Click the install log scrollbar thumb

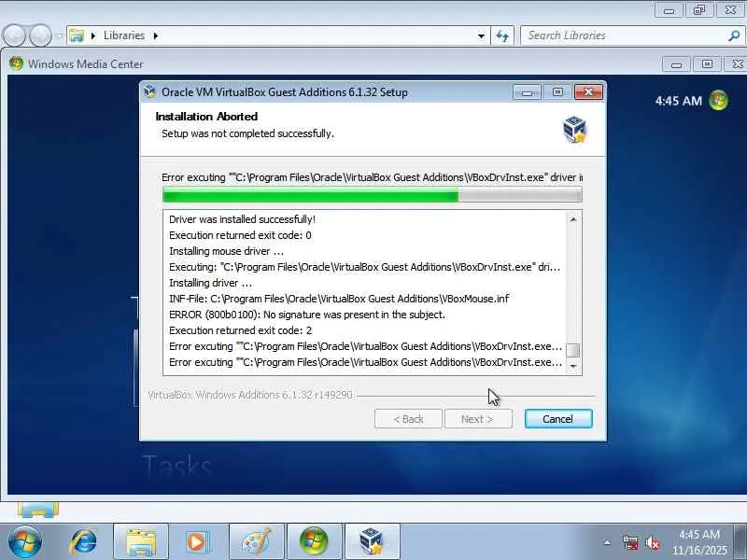pyautogui.click(x=573, y=350)
